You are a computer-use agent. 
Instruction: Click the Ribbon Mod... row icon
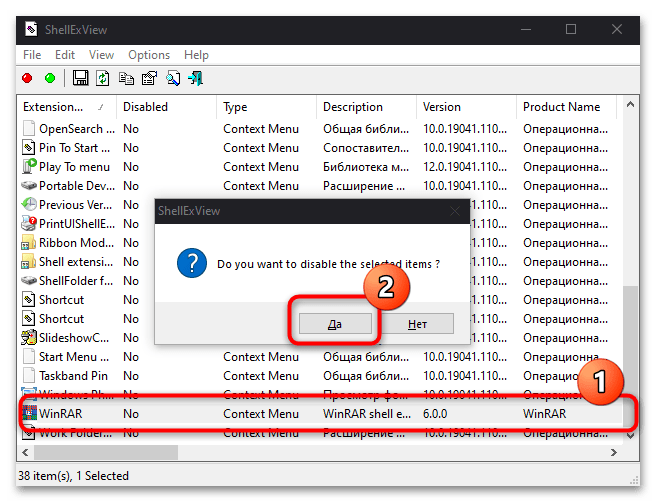pos(28,243)
